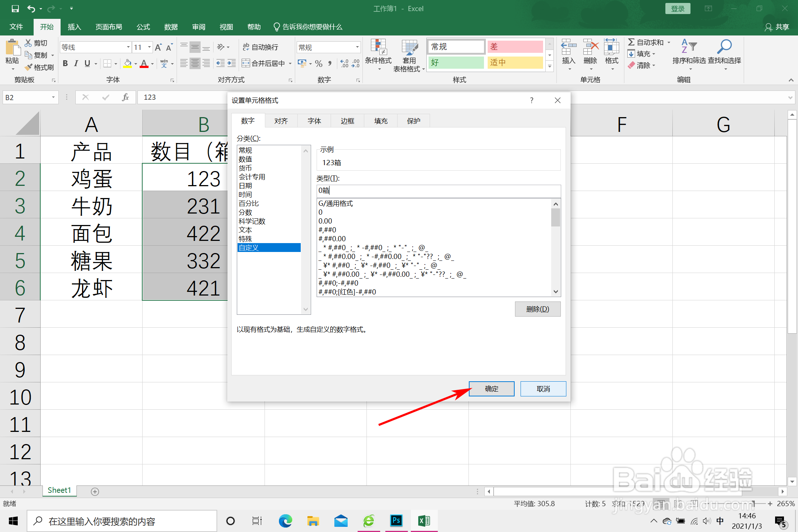Toggle bold formatting button
Image resolution: width=798 pixels, height=532 pixels.
point(65,64)
